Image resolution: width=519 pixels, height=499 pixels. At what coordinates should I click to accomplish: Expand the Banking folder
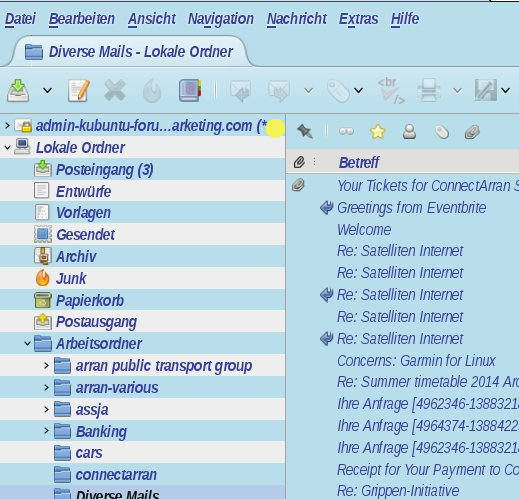[46, 431]
